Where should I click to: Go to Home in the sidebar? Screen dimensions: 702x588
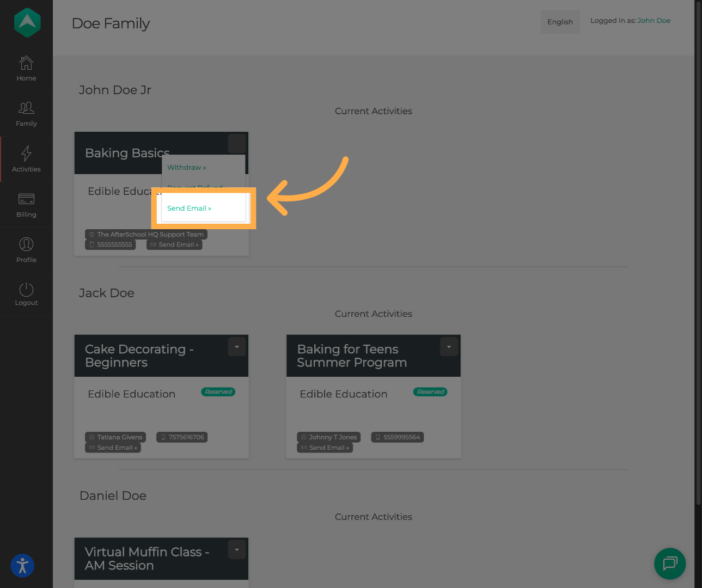(x=26, y=64)
